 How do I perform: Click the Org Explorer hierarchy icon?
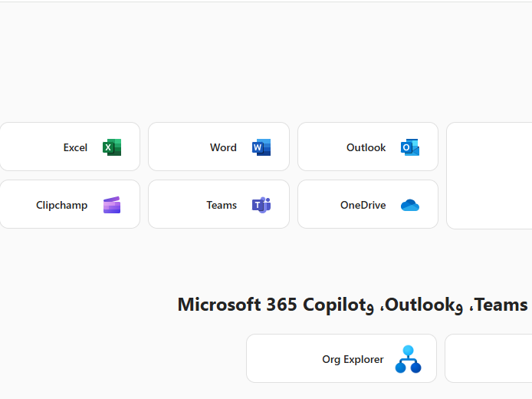point(408,359)
